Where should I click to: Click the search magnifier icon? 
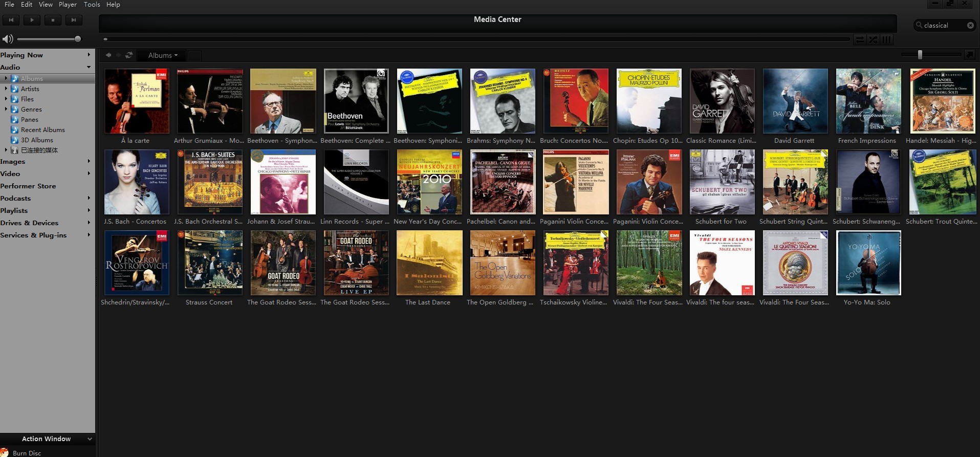click(919, 25)
